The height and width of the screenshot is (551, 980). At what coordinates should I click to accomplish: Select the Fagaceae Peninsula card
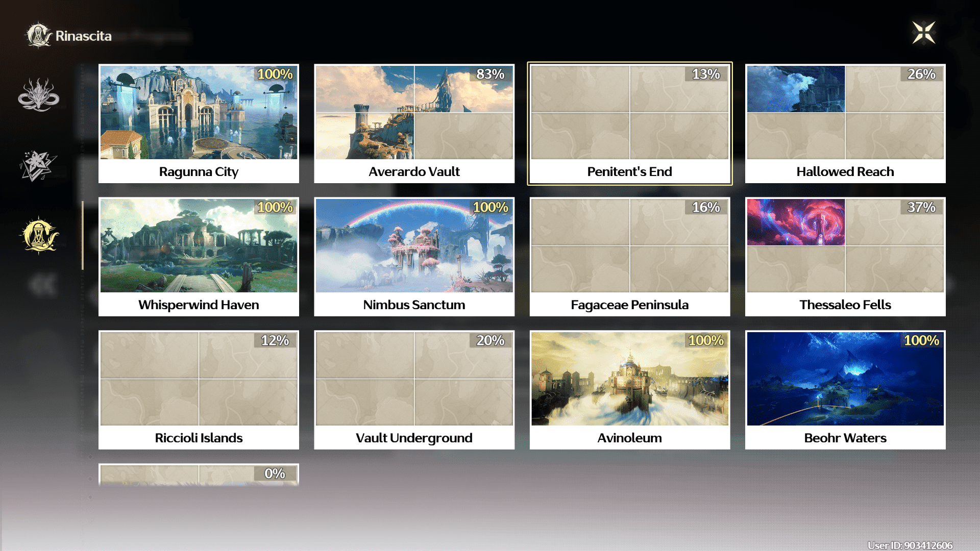click(629, 257)
